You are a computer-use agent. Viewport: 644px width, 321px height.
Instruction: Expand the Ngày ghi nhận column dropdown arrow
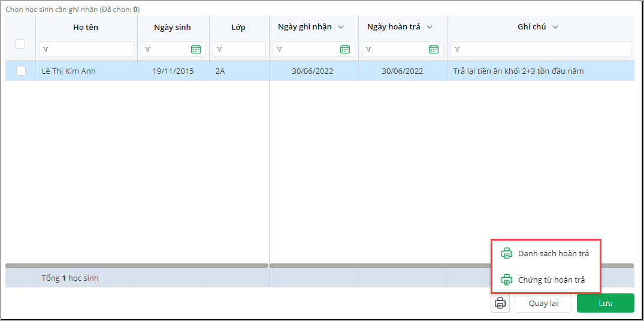340,27
